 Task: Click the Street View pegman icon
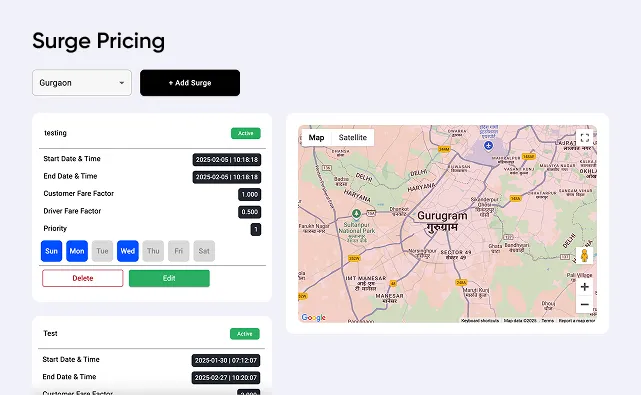585,256
